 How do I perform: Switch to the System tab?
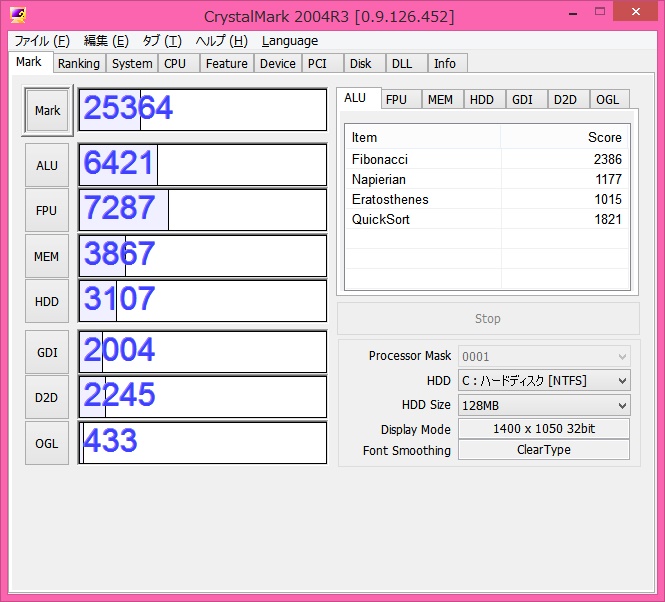tap(132, 63)
